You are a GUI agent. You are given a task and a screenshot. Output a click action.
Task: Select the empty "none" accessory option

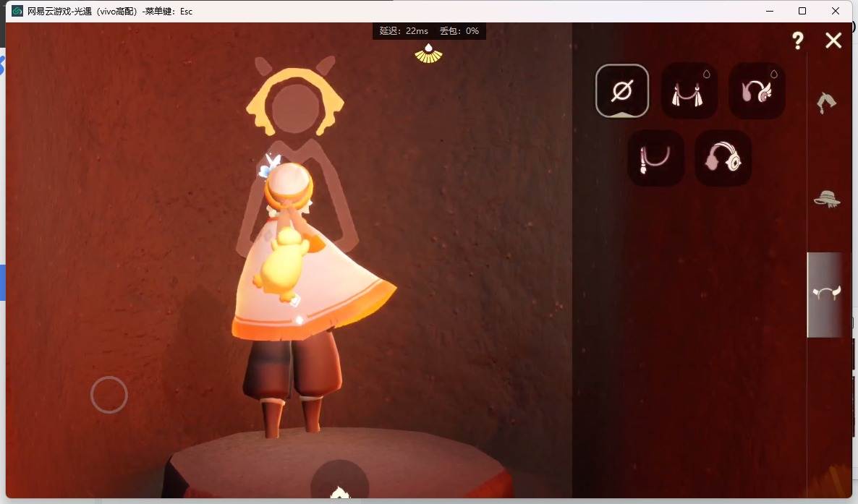tap(622, 90)
